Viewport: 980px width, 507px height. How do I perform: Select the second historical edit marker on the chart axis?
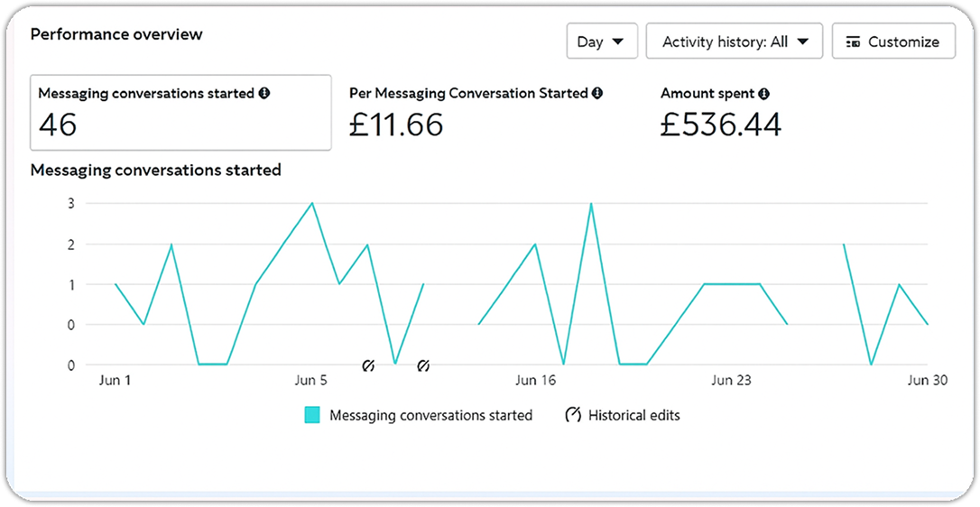423,365
